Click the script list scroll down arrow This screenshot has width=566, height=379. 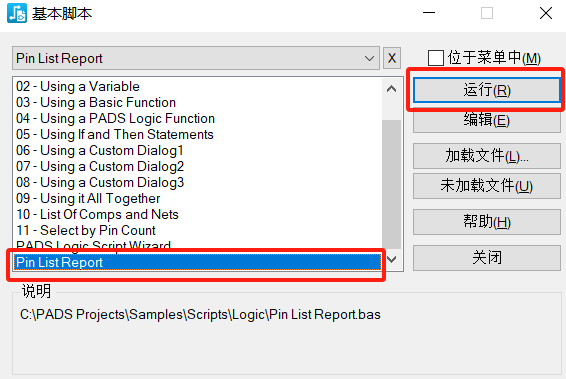(391, 259)
